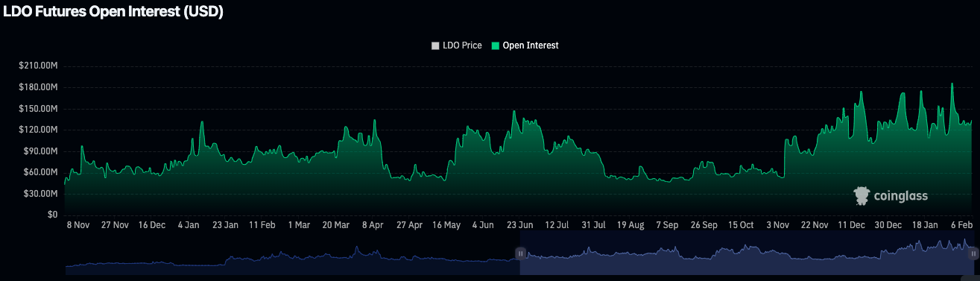This screenshot has width=980, height=281.
Task: Toggle the LDO Price legend series
Action: click(x=457, y=45)
